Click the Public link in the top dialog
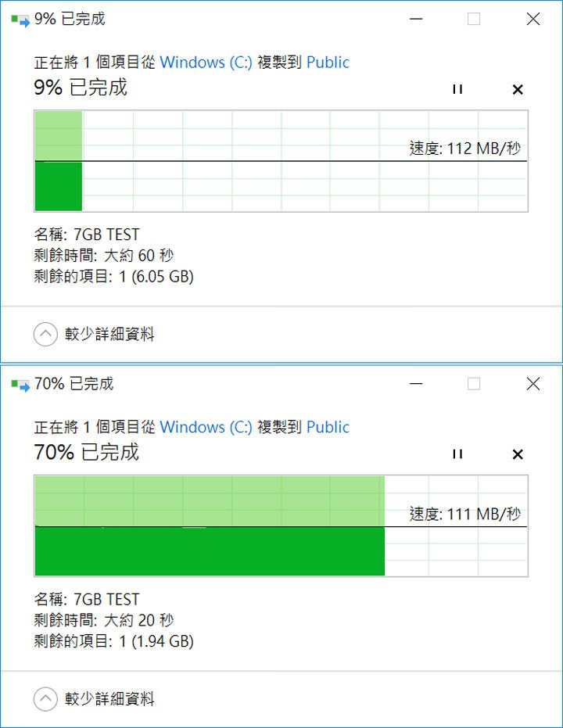This screenshot has height=728, width=563. point(328,62)
